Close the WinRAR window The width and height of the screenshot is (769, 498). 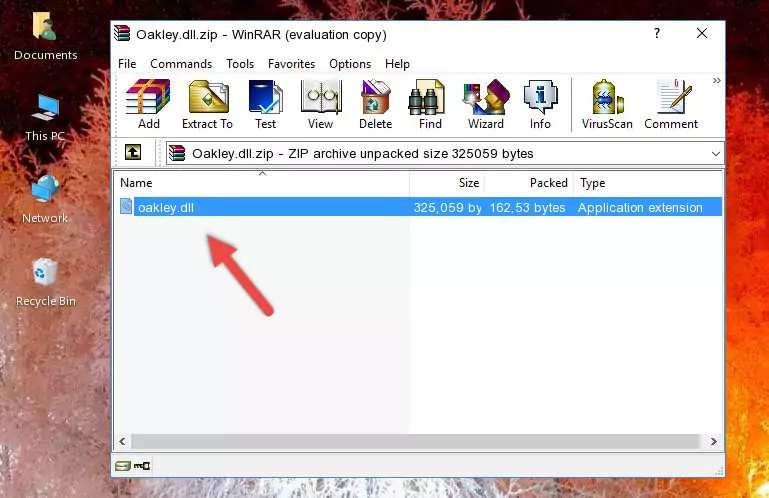point(702,33)
